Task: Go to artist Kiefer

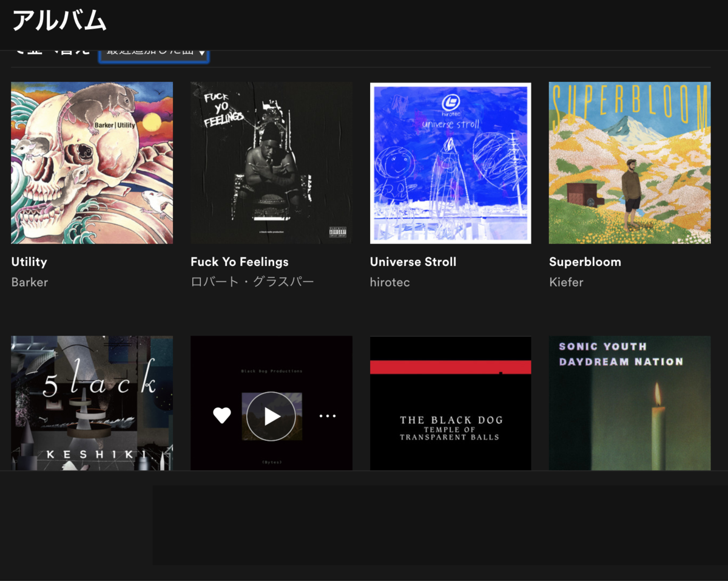Action: click(566, 282)
